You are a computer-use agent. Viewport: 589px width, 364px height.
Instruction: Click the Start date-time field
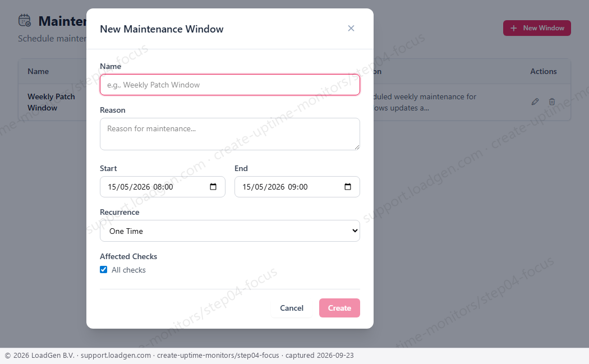[163, 187]
